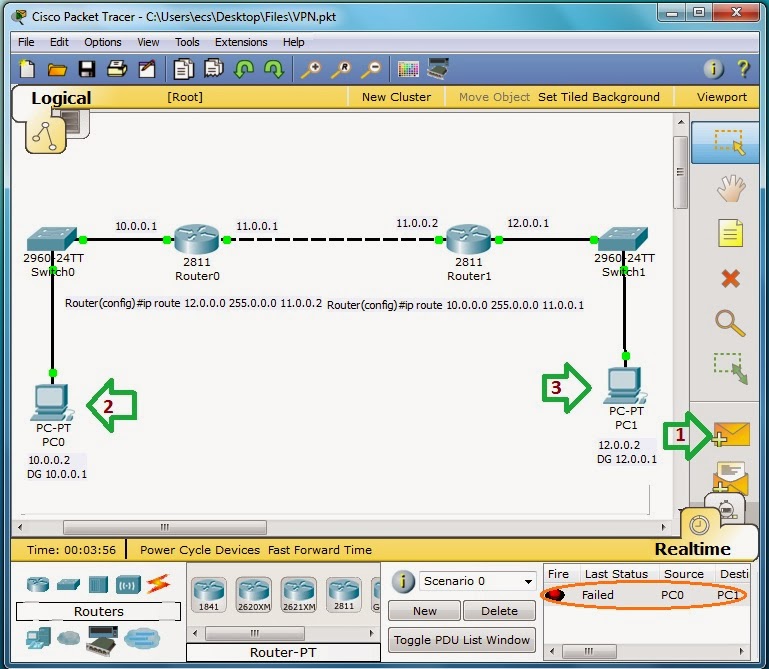The width and height of the screenshot is (769, 669).
Task: Click the red Fire button for PC0
Action: (555, 595)
